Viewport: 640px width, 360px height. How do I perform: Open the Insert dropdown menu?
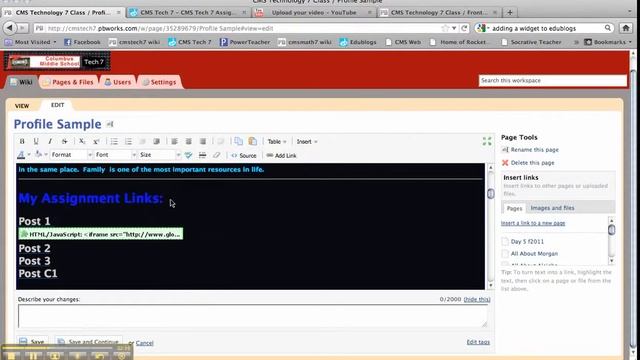click(307, 142)
